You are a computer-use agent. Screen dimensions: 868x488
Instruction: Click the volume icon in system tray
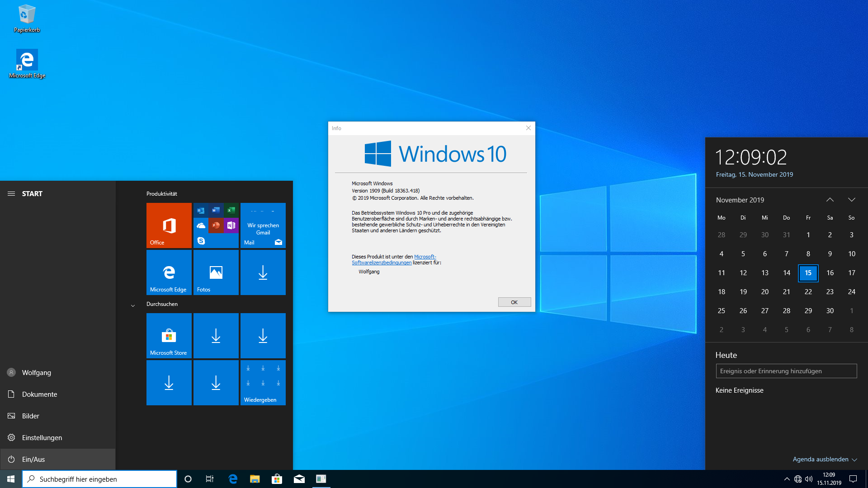pyautogui.click(x=809, y=479)
